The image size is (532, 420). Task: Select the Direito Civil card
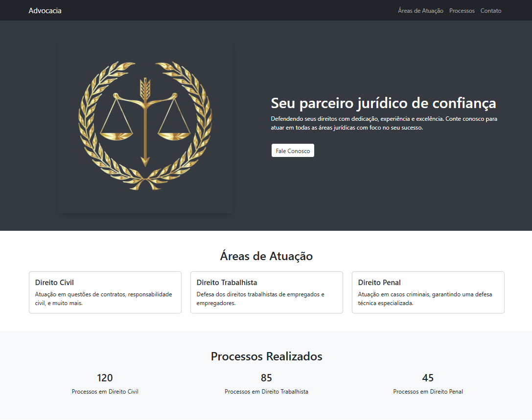pos(105,292)
